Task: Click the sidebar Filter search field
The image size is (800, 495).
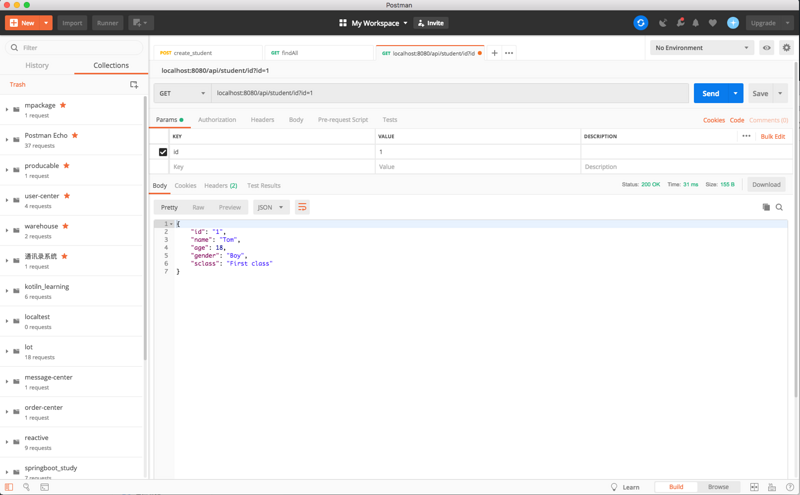Action: point(74,47)
